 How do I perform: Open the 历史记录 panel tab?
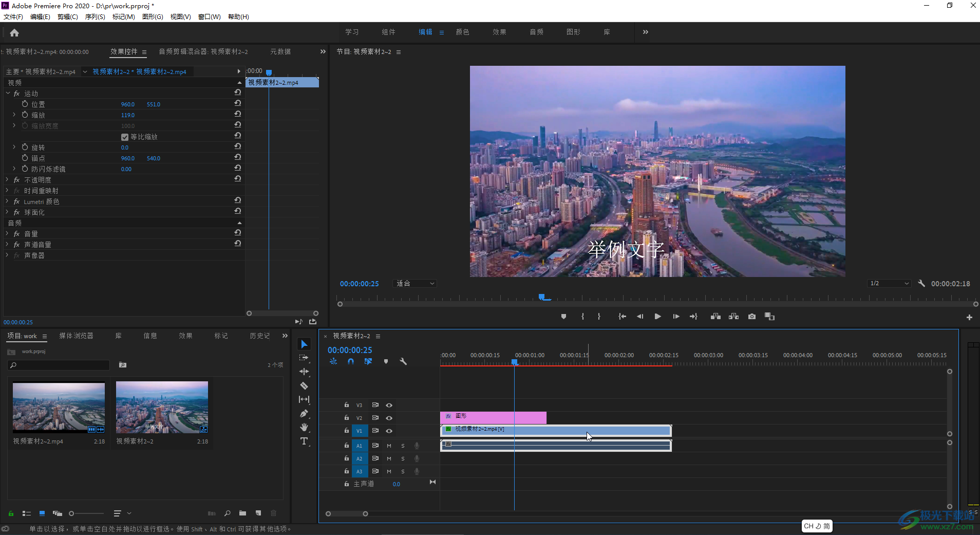tap(259, 336)
